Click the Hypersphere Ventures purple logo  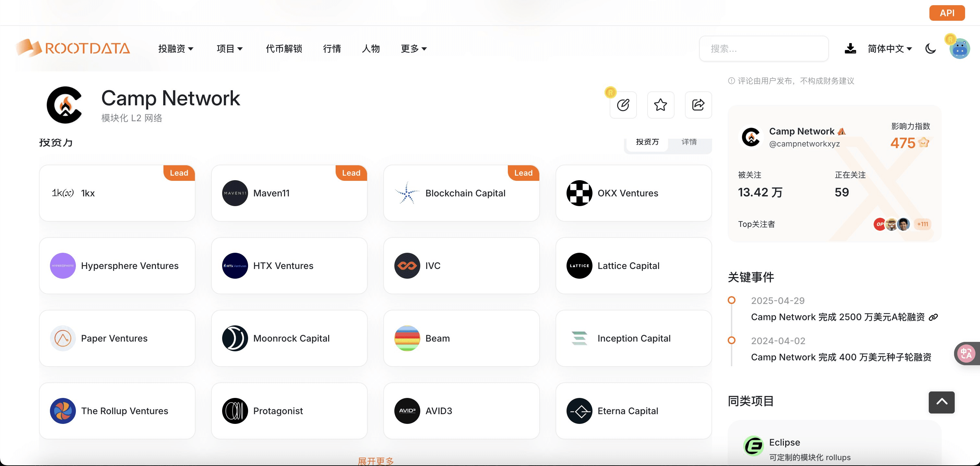[63, 266]
